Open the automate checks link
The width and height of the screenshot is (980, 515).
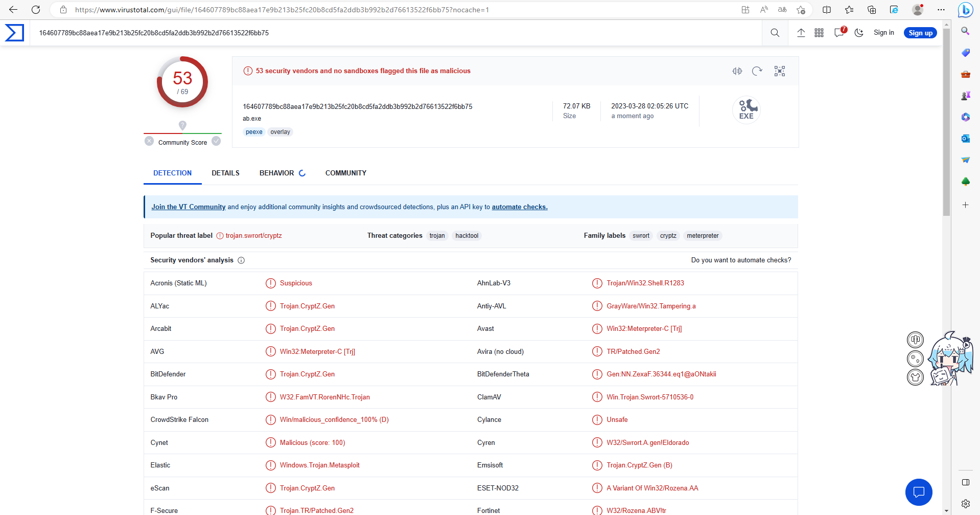[x=520, y=207]
